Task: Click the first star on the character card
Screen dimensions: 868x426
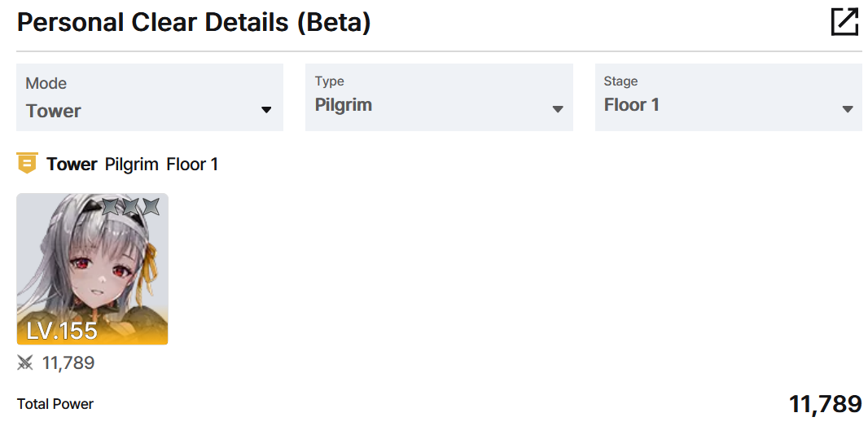Action: point(110,207)
